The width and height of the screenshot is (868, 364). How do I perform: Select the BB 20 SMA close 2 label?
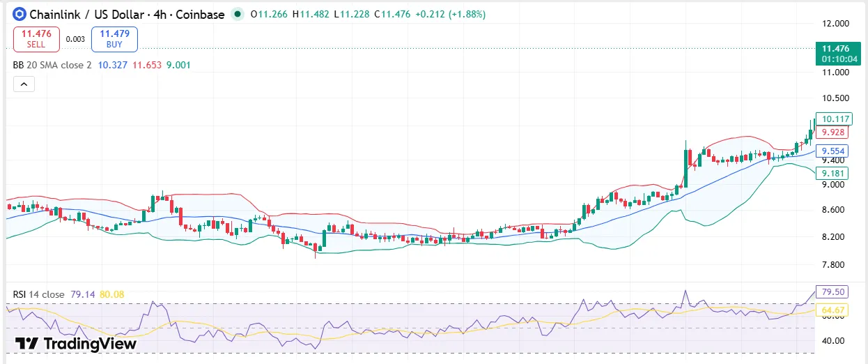click(52, 65)
